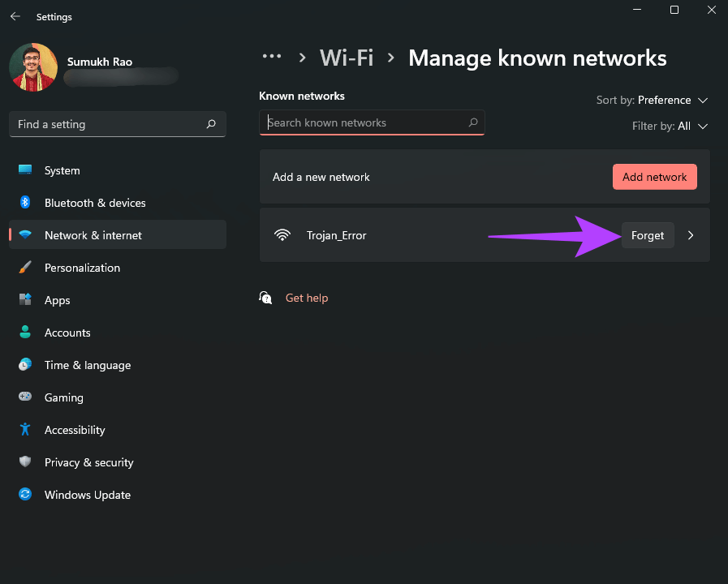Viewport: 728px width, 584px height.
Task: Click the Accounts person icon
Action: [25, 332]
